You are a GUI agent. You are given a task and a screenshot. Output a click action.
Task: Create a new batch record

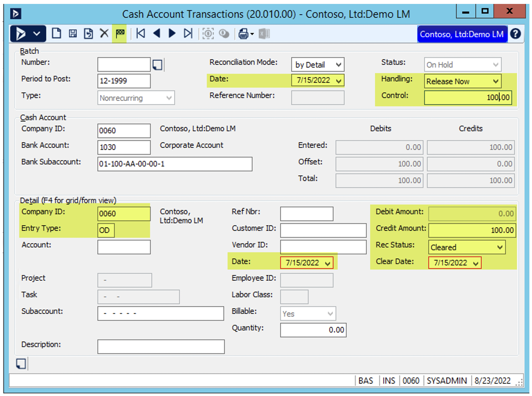point(57,33)
